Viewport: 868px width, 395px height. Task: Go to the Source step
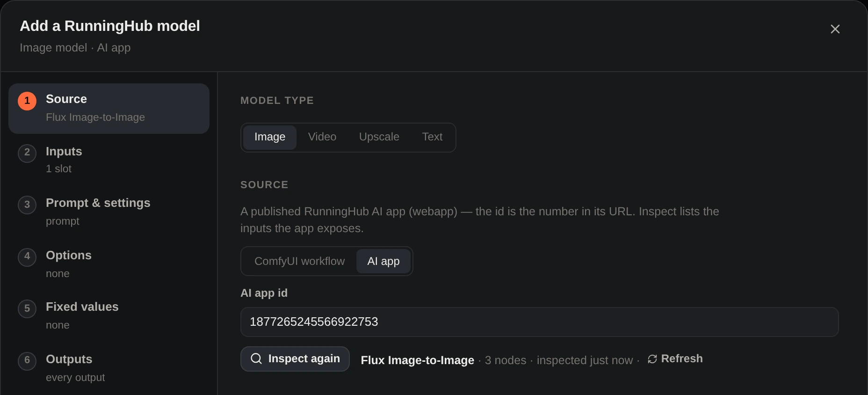tap(109, 109)
